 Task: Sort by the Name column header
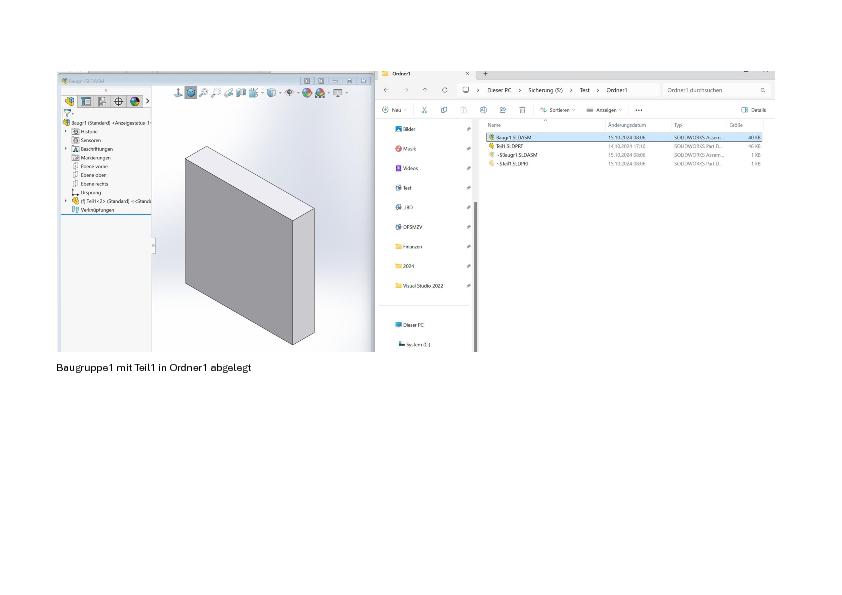(x=494, y=125)
